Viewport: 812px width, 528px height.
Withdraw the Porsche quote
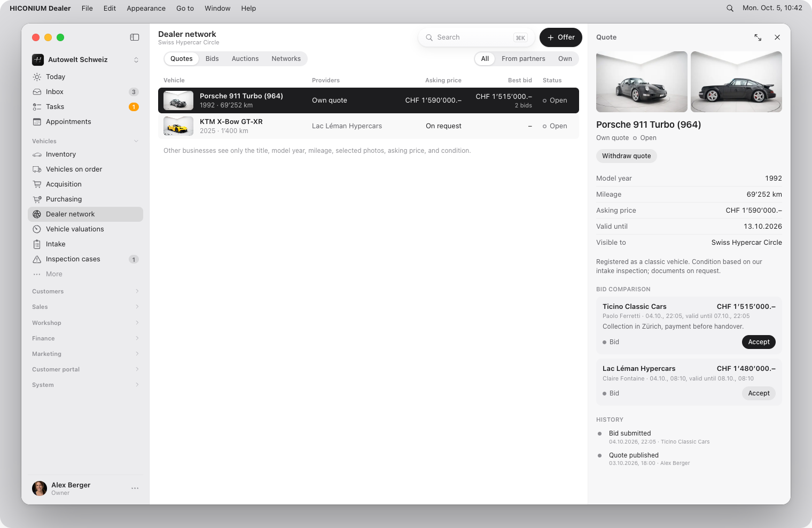click(x=627, y=156)
